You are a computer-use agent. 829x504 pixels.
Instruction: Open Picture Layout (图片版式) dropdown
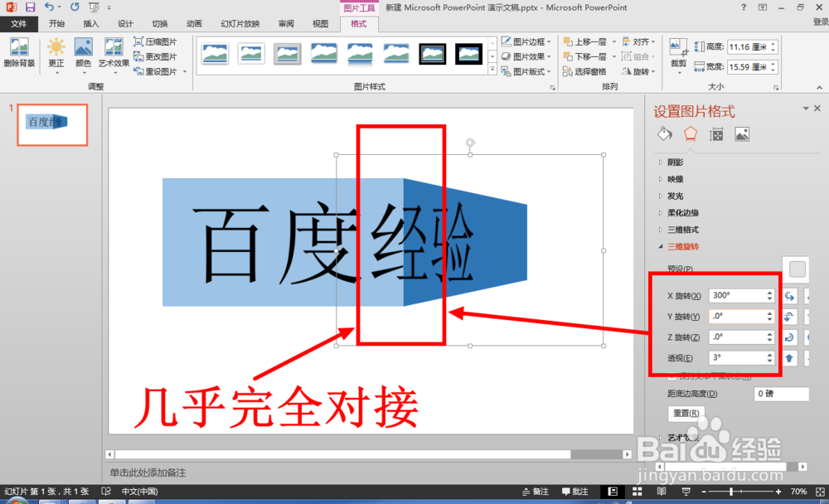[x=526, y=70]
